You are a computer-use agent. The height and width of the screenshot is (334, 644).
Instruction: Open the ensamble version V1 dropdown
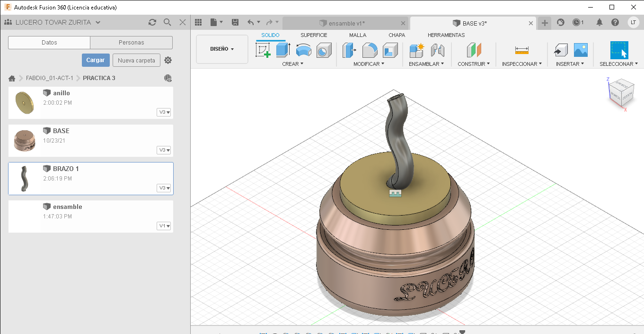coord(164,226)
